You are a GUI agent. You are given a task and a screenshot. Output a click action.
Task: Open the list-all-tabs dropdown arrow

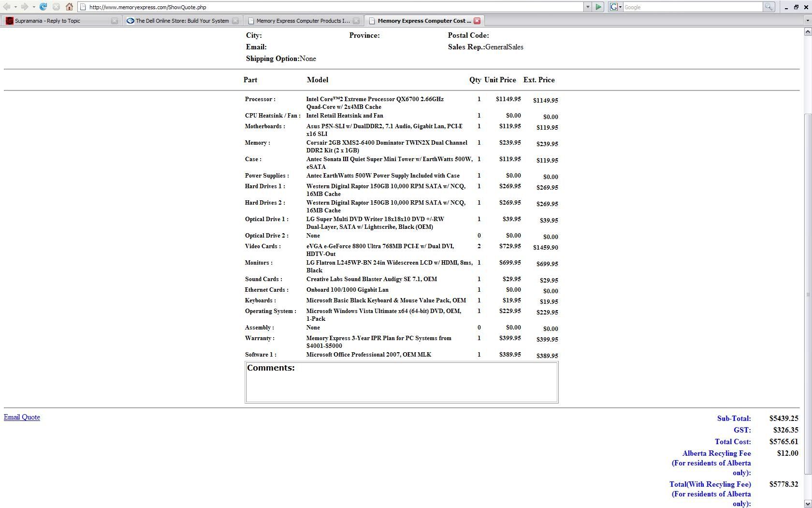click(807, 21)
